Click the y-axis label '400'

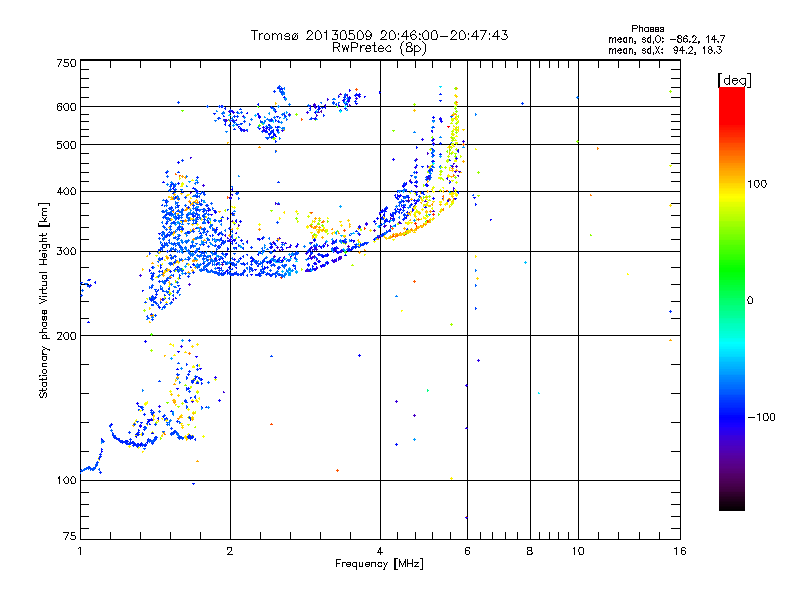point(66,191)
